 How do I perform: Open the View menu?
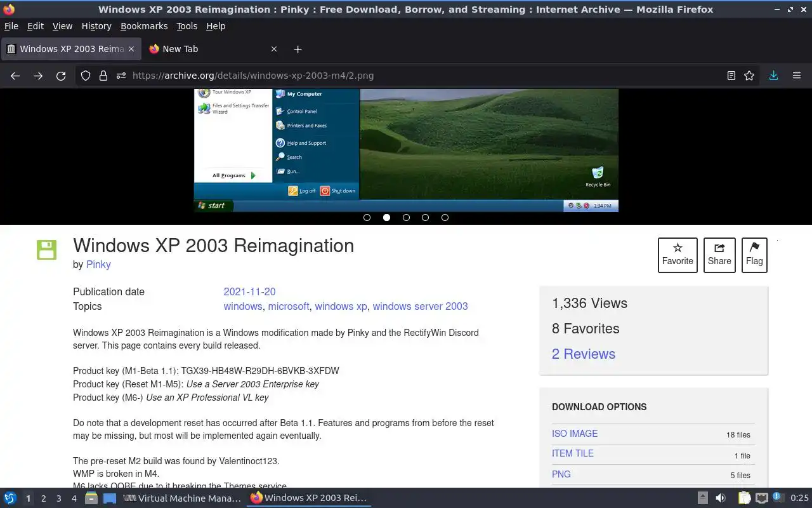pyautogui.click(x=62, y=26)
